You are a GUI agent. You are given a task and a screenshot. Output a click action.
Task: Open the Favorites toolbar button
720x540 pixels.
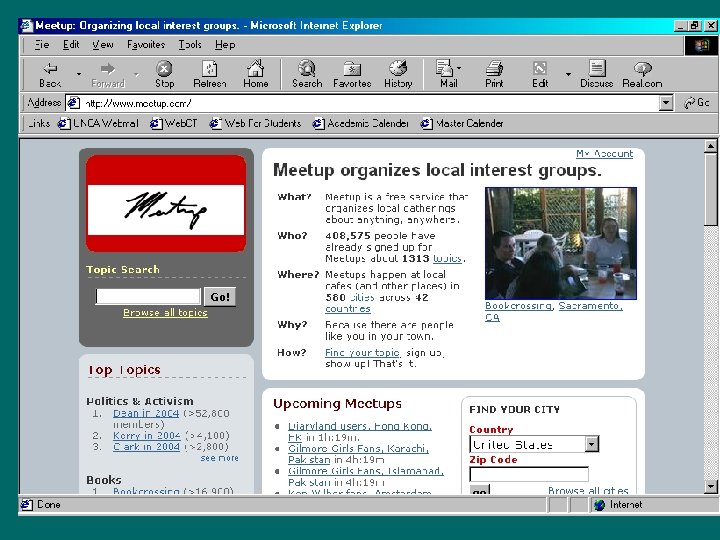(x=352, y=74)
